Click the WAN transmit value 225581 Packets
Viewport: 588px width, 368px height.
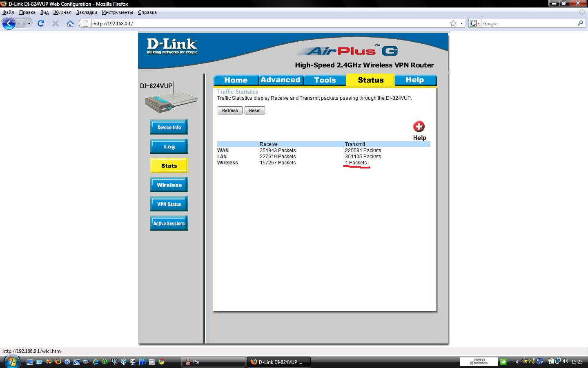click(x=363, y=150)
